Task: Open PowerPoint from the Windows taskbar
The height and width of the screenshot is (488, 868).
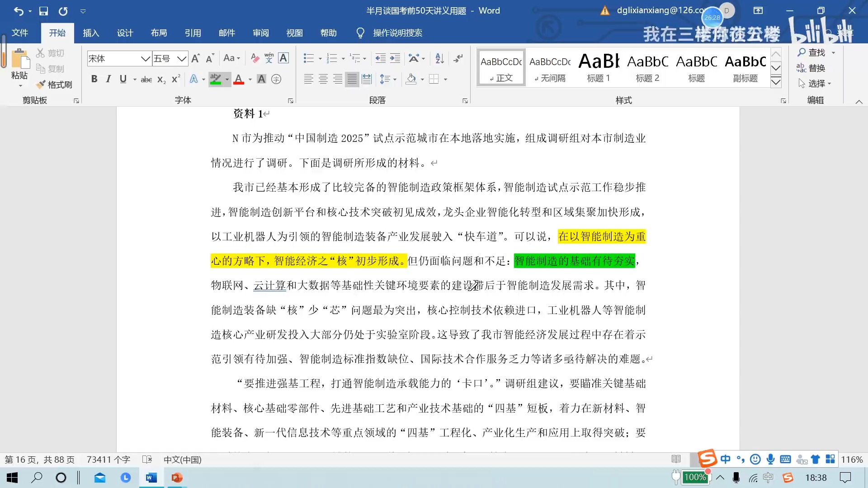Action: (177, 478)
